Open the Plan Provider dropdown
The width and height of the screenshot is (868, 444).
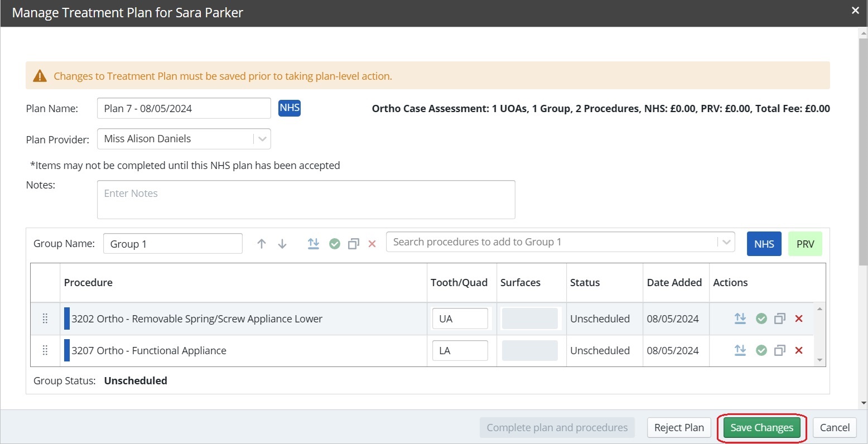tap(262, 139)
